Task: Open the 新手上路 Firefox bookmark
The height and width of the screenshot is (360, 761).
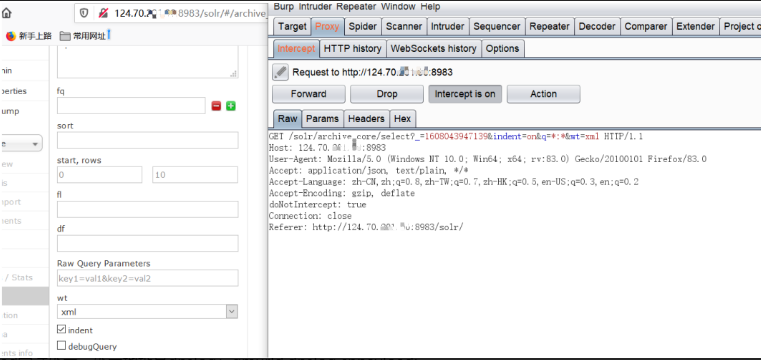Action: [x=29, y=36]
